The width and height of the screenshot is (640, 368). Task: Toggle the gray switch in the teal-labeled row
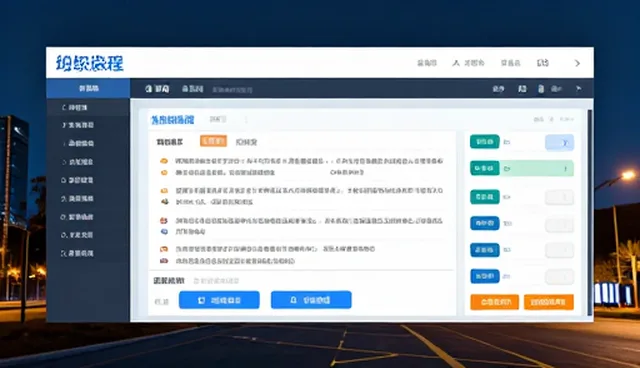[559, 197]
